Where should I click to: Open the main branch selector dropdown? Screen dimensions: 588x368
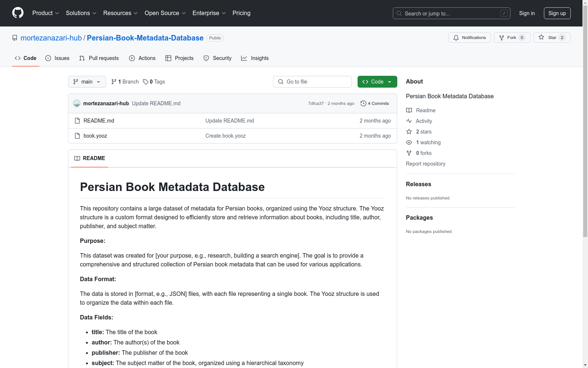[x=87, y=82]
